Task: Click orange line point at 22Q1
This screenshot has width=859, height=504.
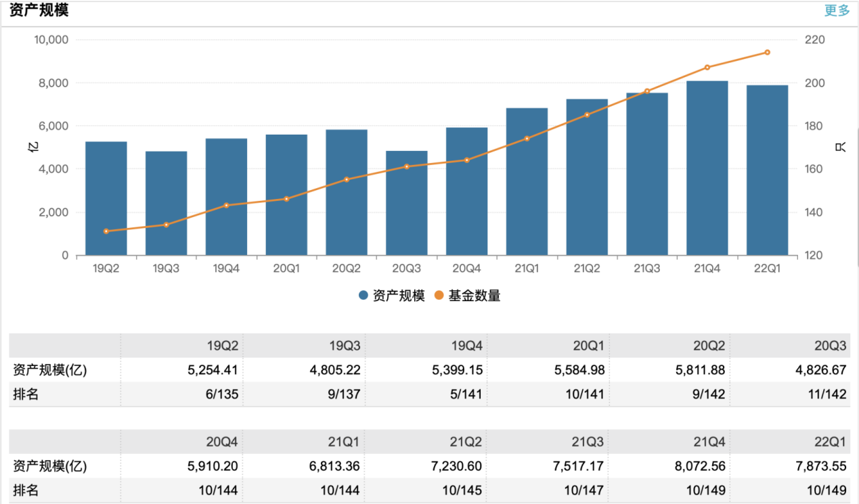Action: click(767, 52)
